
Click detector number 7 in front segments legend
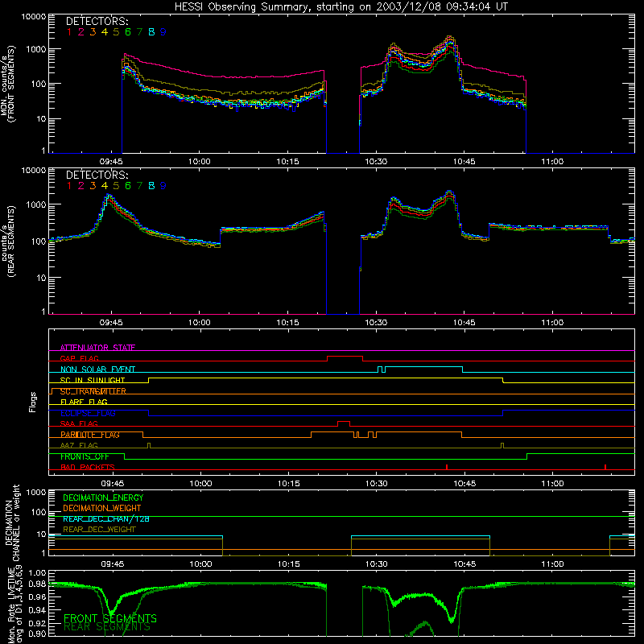139,32
